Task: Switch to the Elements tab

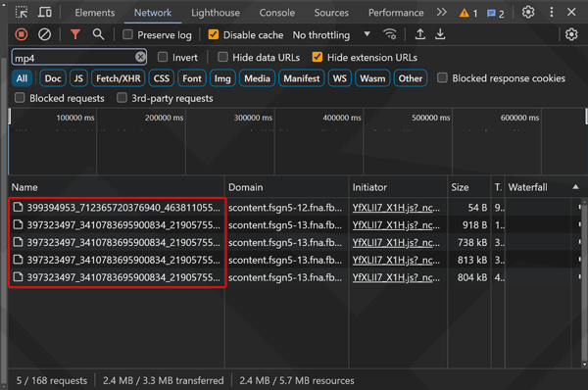Action: (95, 13)
